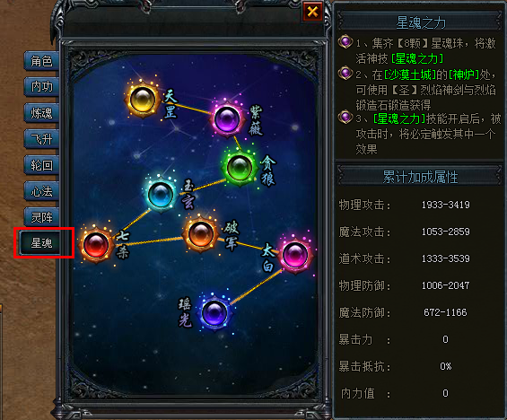Select the cyan 玉玄 star soul orb

161,195
